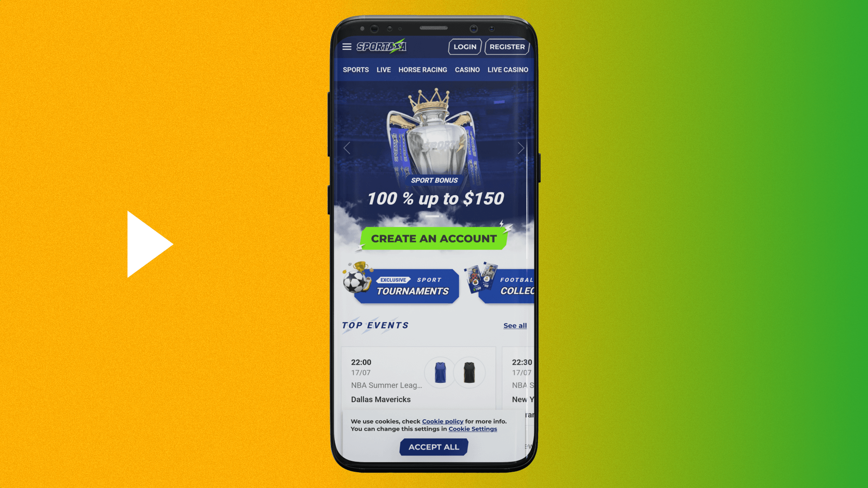This screenshot has width=868, height=488.
Task: Toggle the left carousel arrow
Action: click(x=347, y=148)
